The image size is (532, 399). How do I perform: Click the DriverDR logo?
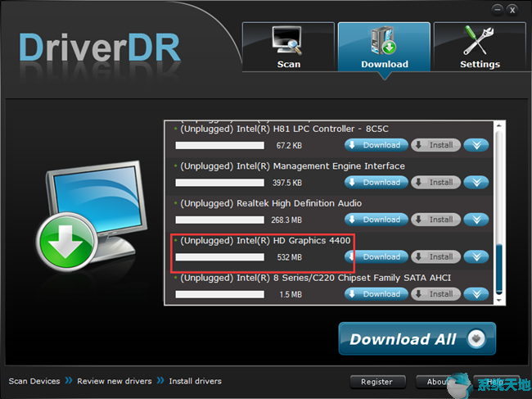(x=99, y=47)
